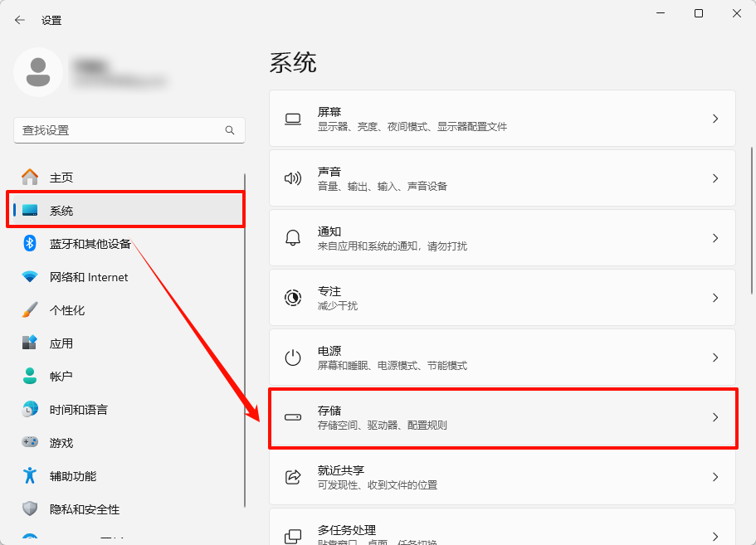756x545 pixels.
Task: Select the 游戏 gaming icon in sidebar
Action: 26,442
